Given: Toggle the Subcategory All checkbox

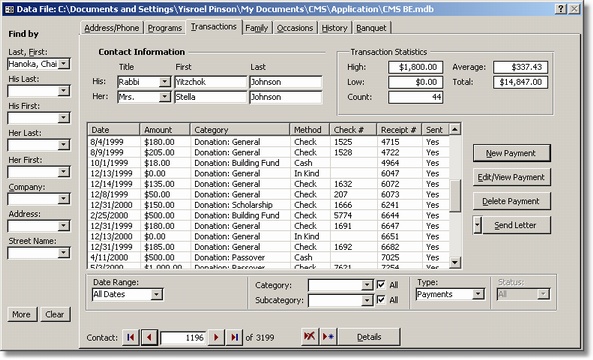Looking at the screenshot, I should [381, 300].
